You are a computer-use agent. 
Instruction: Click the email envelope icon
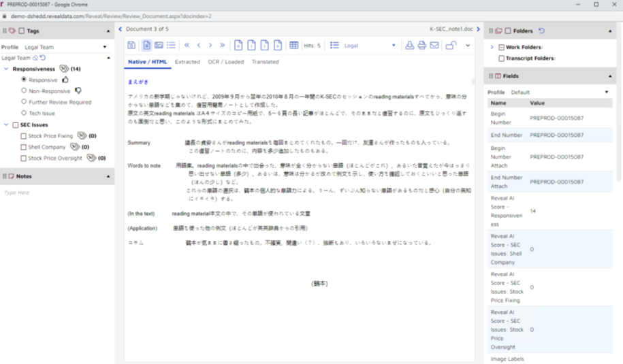(x=434, y=46)
